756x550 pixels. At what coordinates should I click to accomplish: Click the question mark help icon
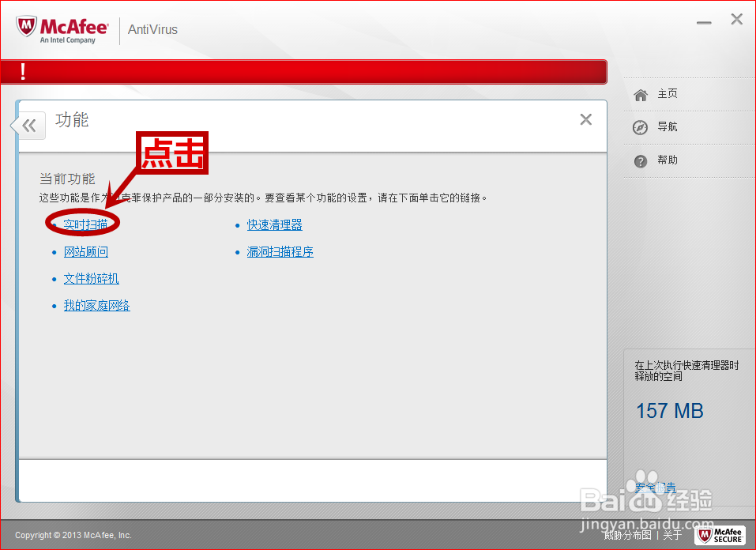(x=641, y=161)
